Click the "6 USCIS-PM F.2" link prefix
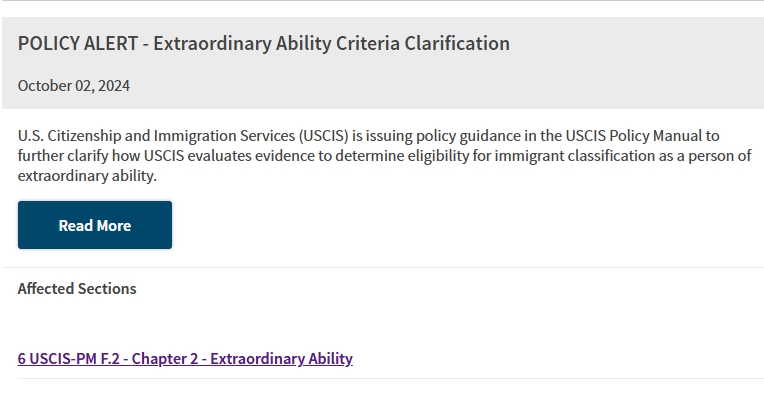The height and width of the screenshot is (409, 764). click(x=69, y=359)
